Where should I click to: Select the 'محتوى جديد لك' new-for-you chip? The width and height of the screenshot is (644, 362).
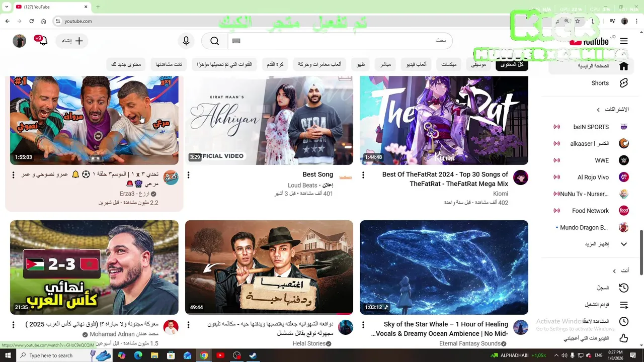pos(126,64)
